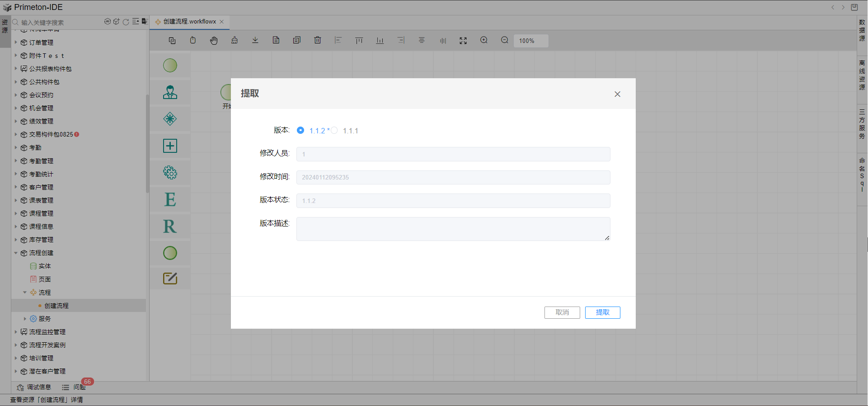
Task: Close the 提取 dialog with X
Action: pyautogui.click(x=617, y=94)
